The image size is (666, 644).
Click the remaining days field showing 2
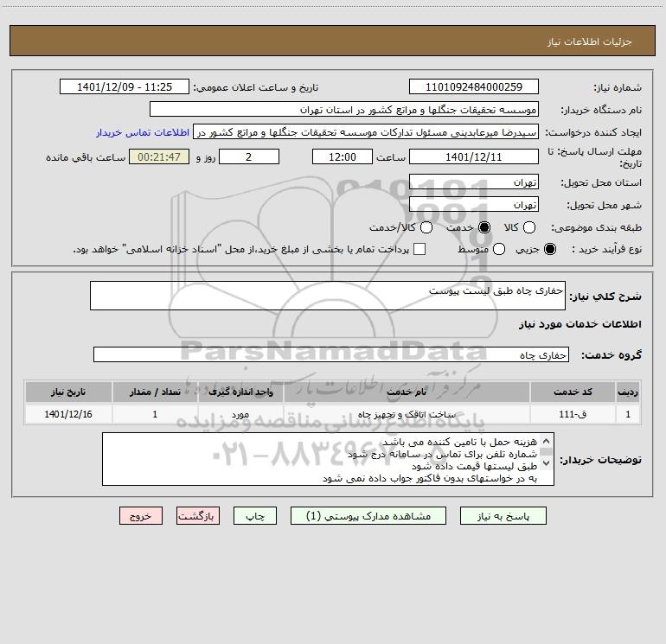249,156
